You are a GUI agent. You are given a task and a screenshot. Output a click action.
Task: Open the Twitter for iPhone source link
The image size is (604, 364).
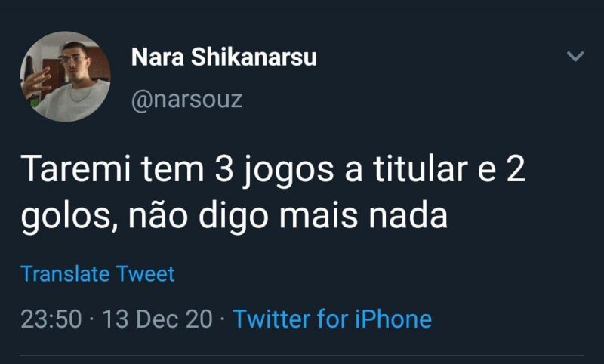(x=332, y=319)
